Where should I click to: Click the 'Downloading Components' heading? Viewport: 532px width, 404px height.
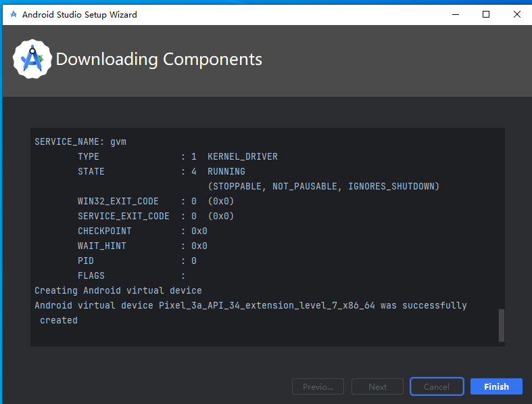[x=159, y=59]
